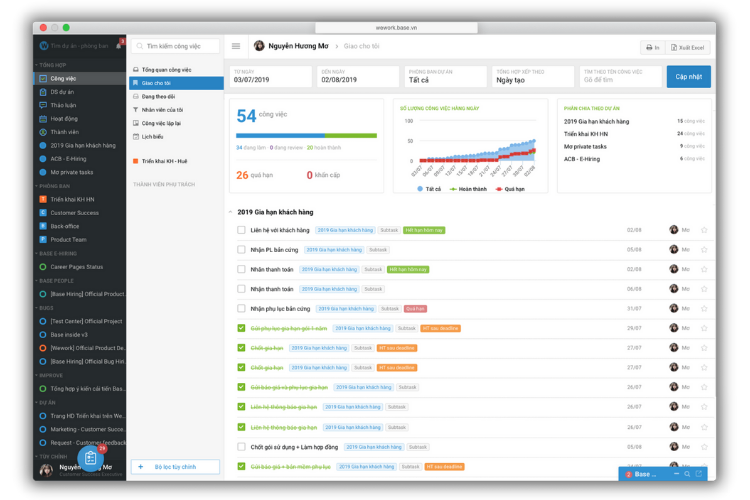
Task: Open Thành viên members in sidebar
Action: (43, 132)
